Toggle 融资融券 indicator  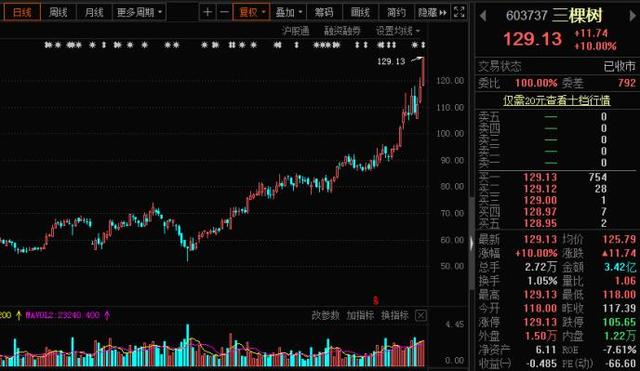pos(342,31)
